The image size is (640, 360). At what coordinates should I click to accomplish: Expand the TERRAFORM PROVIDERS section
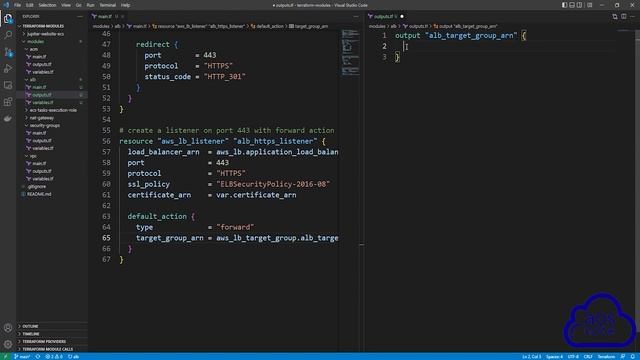44,342
